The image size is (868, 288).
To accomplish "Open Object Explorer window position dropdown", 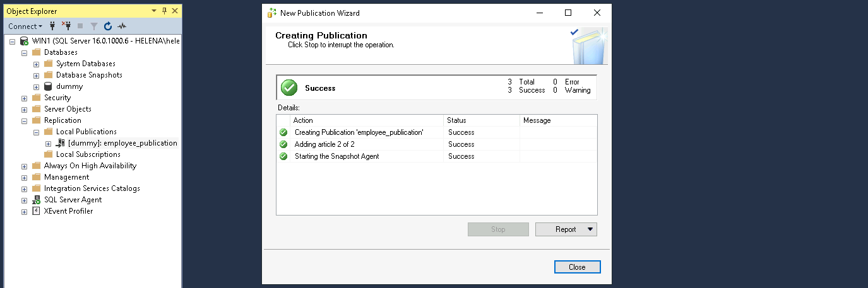I will pos(155,11).
